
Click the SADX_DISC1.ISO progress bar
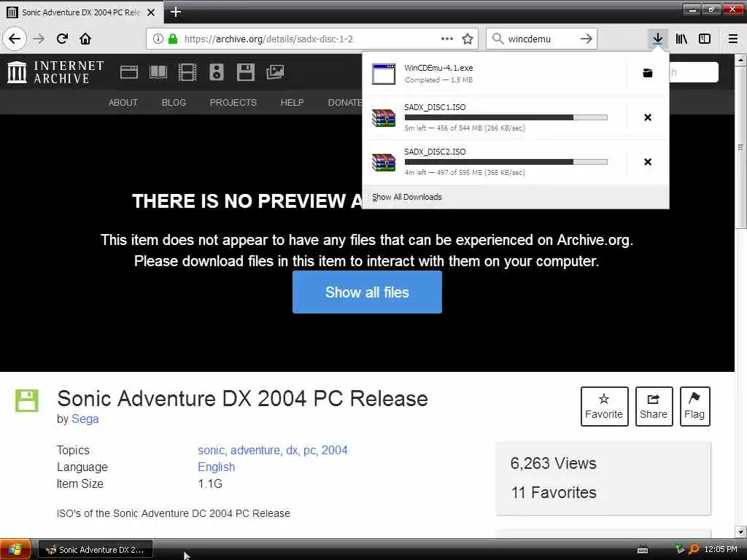[x=506, y=117]
